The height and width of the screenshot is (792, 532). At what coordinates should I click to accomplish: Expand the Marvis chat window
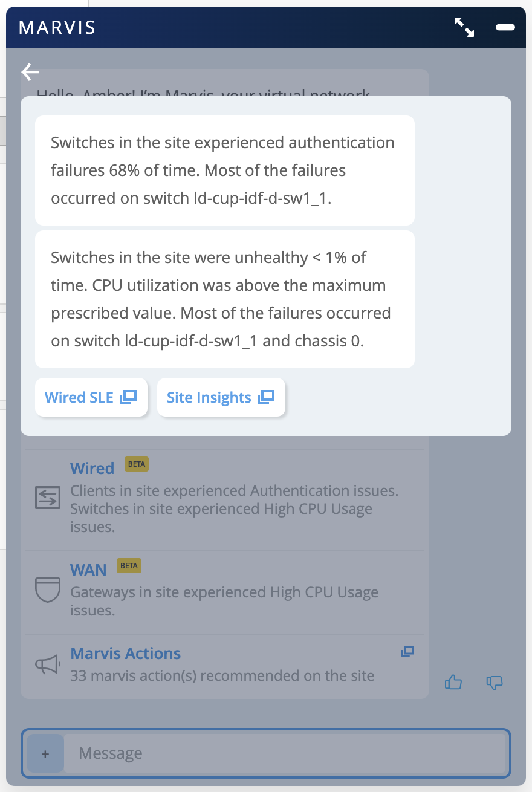pos(464,27)
